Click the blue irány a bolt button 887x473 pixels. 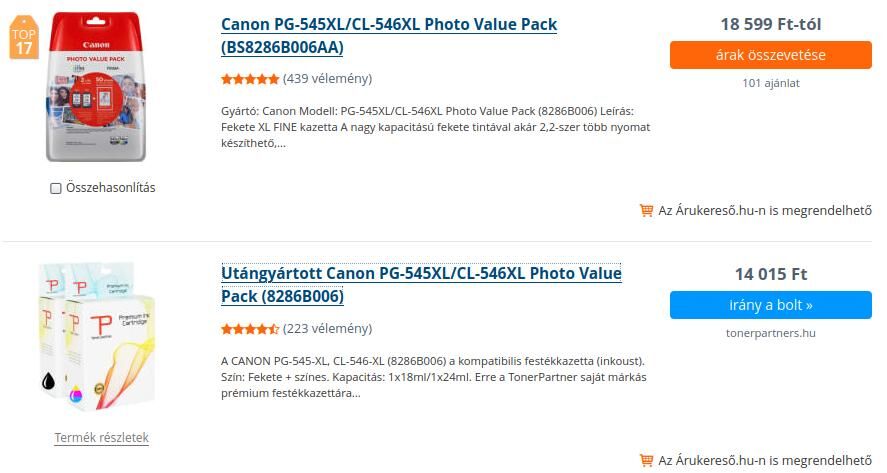click(x=770, y=305)
